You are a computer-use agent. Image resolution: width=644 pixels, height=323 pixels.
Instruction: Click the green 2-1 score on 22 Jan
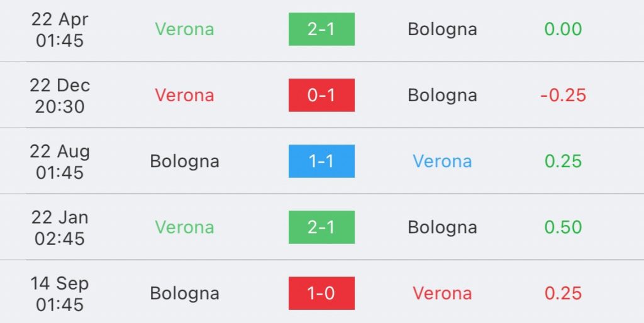click(321, 227)
